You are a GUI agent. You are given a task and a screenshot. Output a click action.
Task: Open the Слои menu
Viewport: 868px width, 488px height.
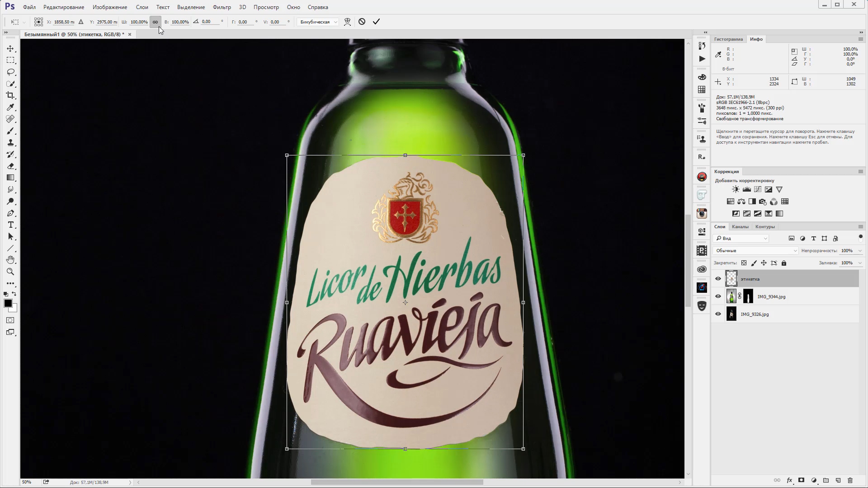pyautogui.click(x=142, y=7)
